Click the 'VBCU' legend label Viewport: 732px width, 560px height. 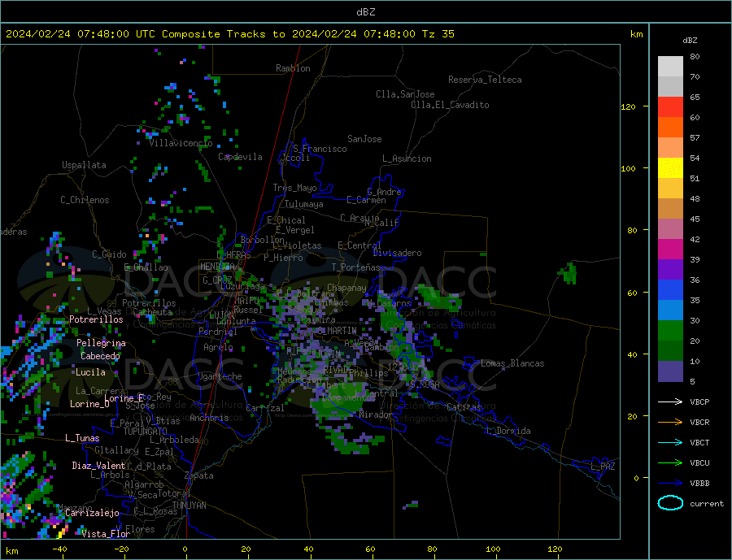[x=699, y=463]
